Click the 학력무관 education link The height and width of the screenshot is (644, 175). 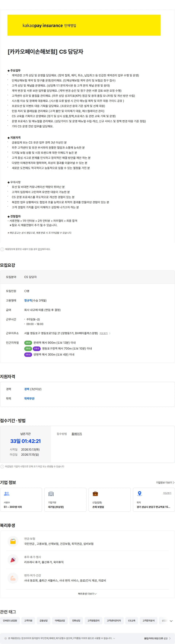(29, 399)
